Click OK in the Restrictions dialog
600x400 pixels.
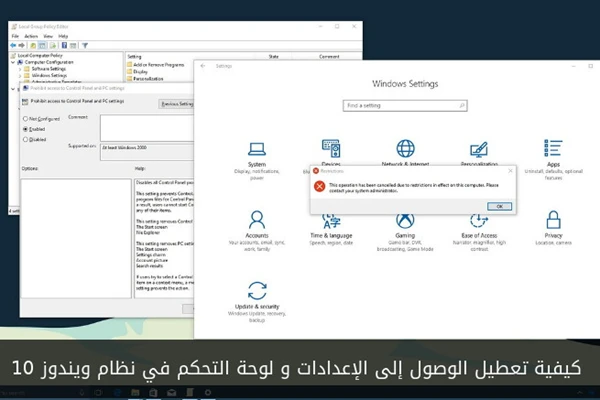(499, 206)
